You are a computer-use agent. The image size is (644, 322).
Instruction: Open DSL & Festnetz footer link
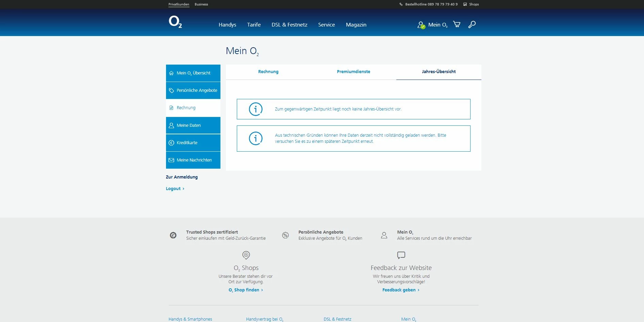click(337, 319)
